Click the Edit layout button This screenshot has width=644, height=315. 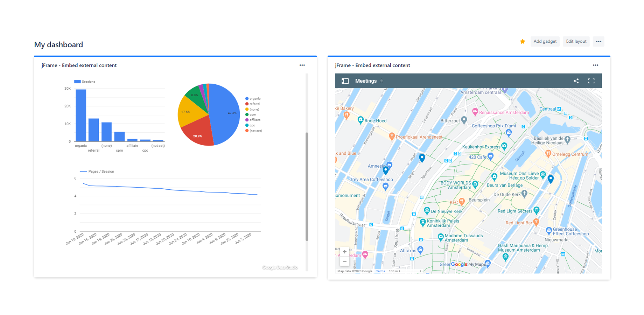576,41
